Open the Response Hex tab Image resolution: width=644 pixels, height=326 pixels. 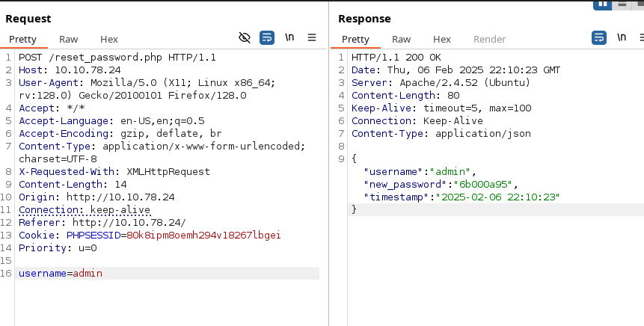pyautogui.click(x=442, y=40)
